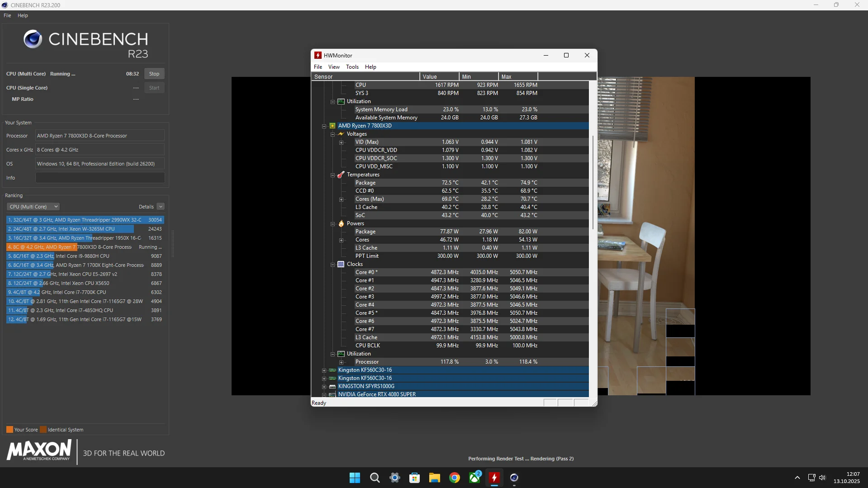Click the Powers flame icon
This screenshot has height=488, width=868.
pos(341,223)
